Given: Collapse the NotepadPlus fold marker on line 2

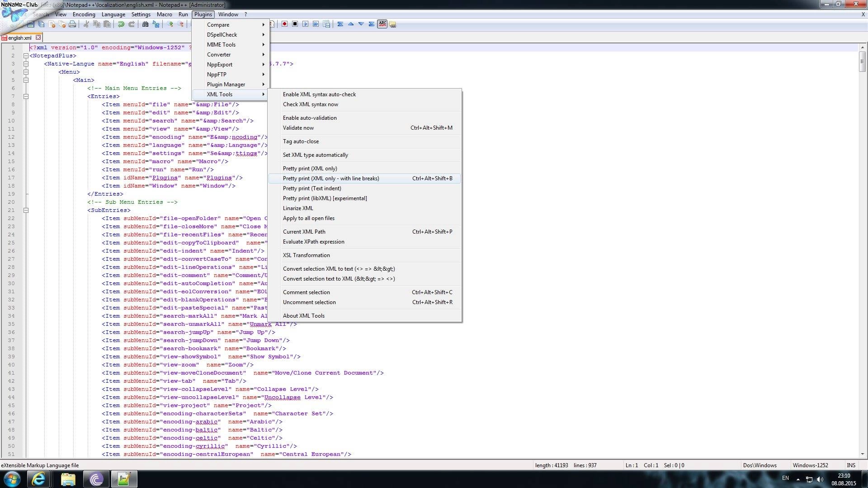Looking at the screenshot, I should point(26,56).
